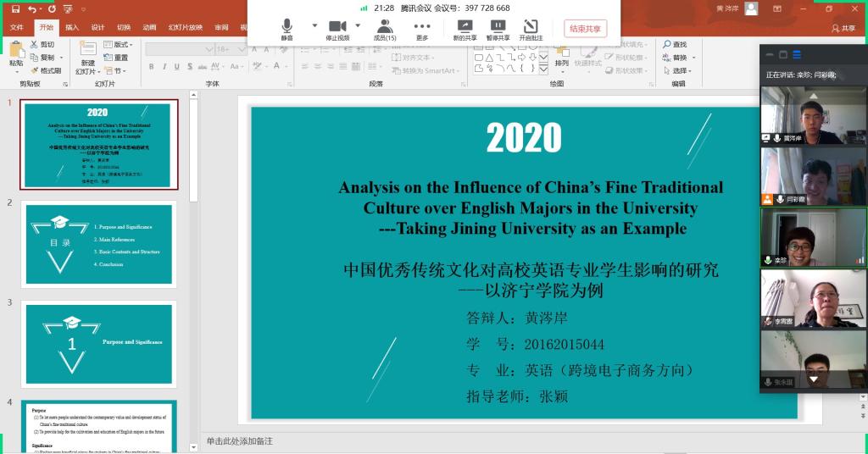
Task: Click the notes field 单击此处添加备注
Action: [240, 441]
